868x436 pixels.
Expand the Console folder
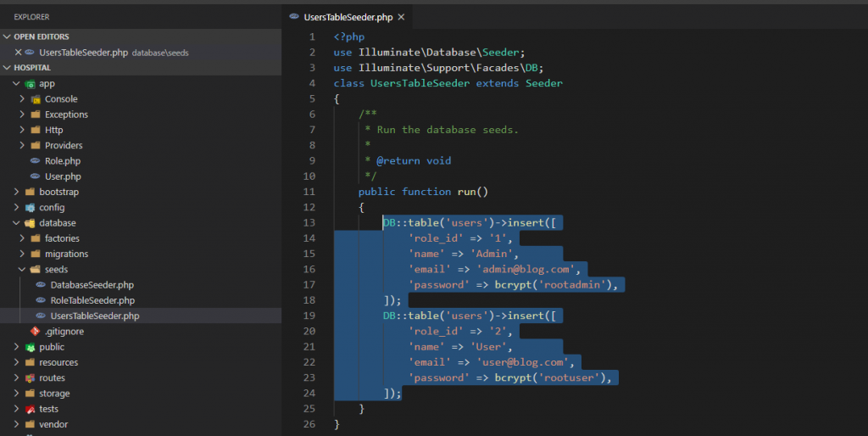coord(23,99)
